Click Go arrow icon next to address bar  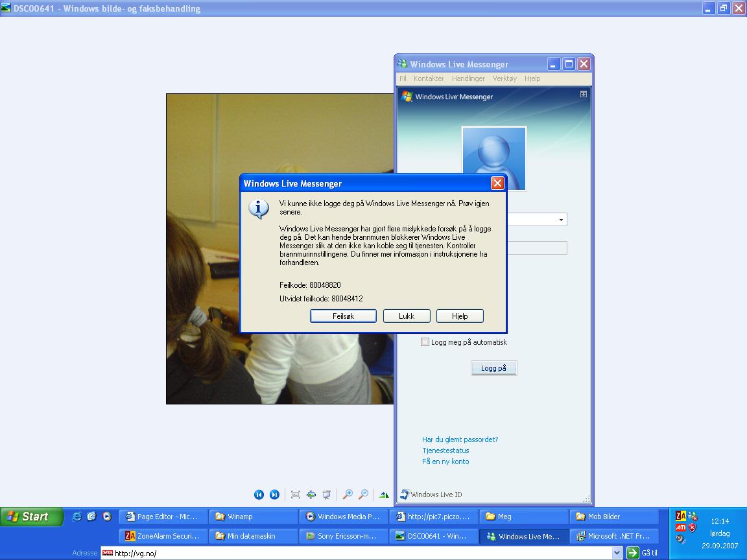click(633, 553)
